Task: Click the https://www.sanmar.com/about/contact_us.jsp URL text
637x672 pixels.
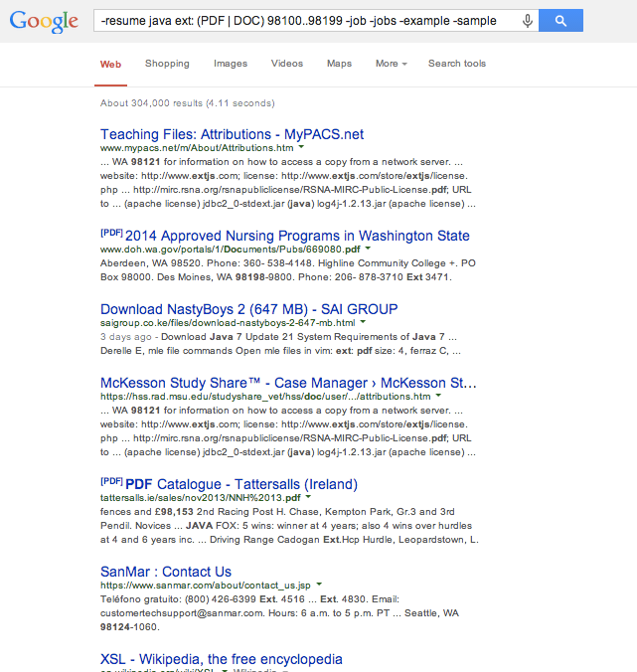Action: coord(205,586)
